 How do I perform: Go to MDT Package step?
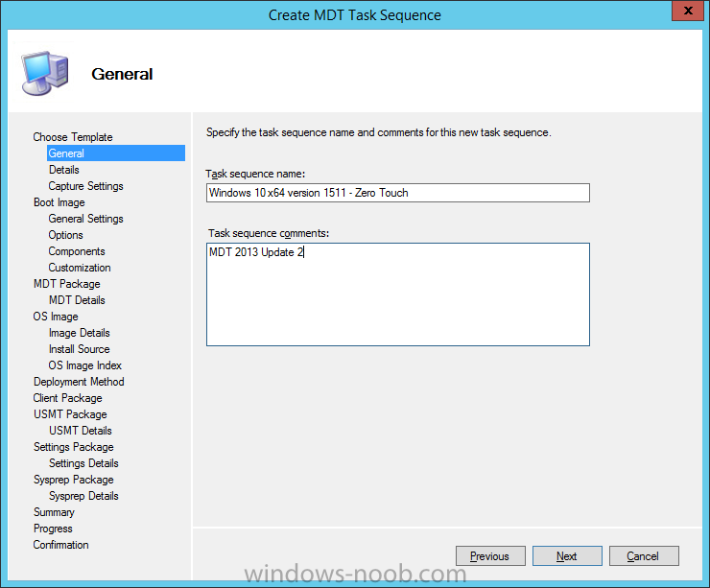pos(66,284)
